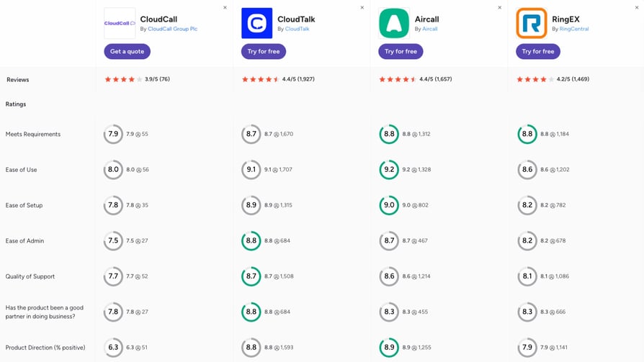Click RingEX 8.1 Quality of Support circle
The width and height of the screenshot is (644, 362).
coord(527,276)
